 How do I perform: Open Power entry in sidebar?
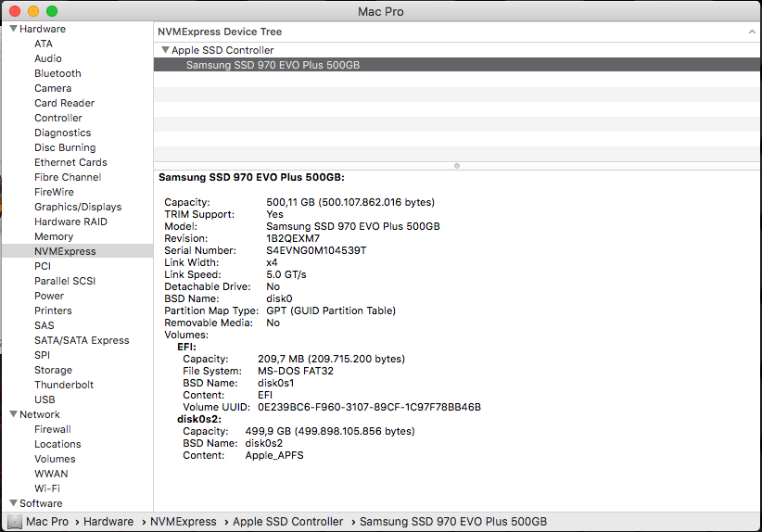click(x=49, y=296)
